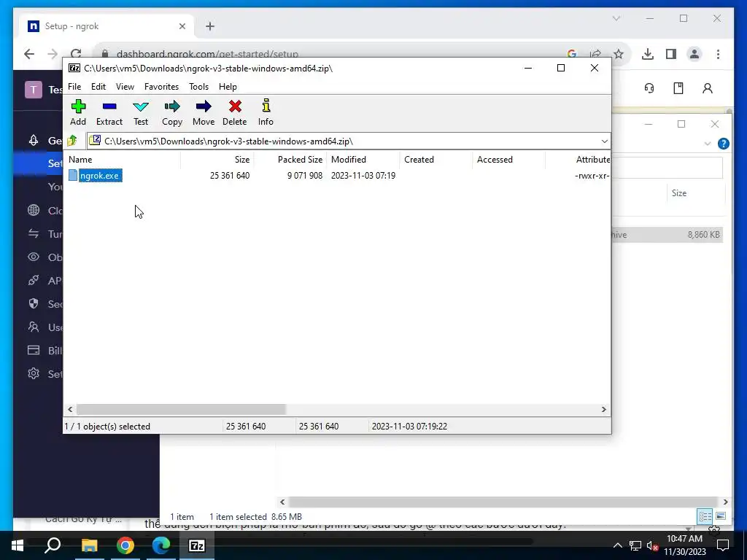
Task: Sort by the Modified column header
Action: [363, 160]
